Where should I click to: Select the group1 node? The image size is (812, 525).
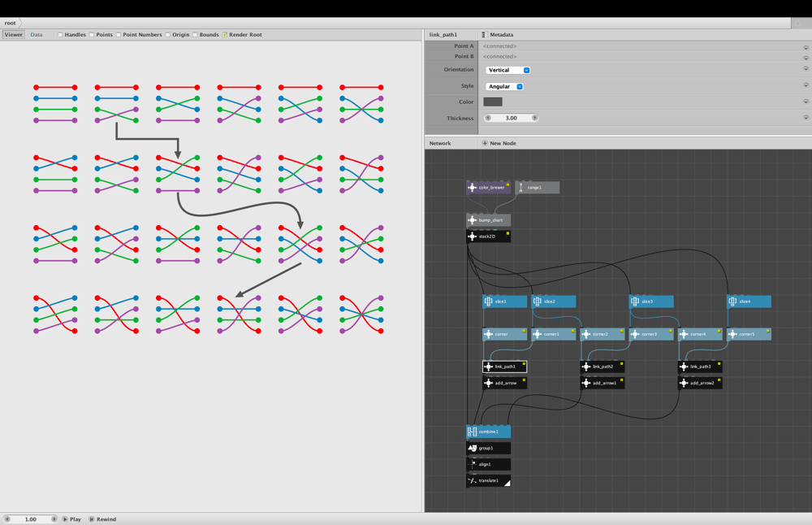coord(488,449)
